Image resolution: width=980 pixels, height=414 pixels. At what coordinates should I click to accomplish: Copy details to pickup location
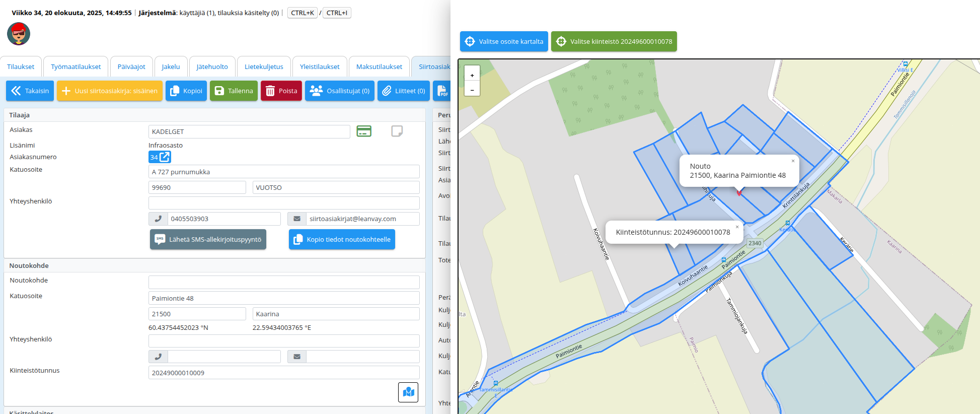[x=342, y=240]
